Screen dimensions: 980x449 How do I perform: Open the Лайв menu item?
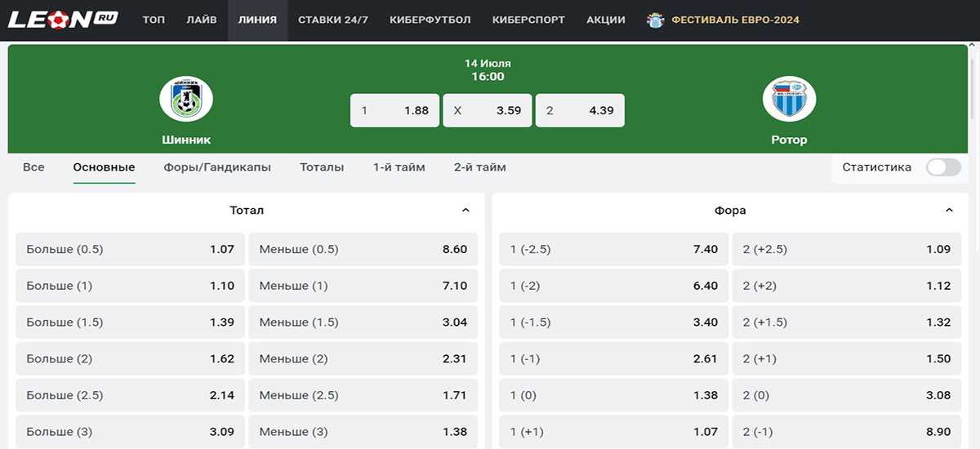[x=202, y=20]
